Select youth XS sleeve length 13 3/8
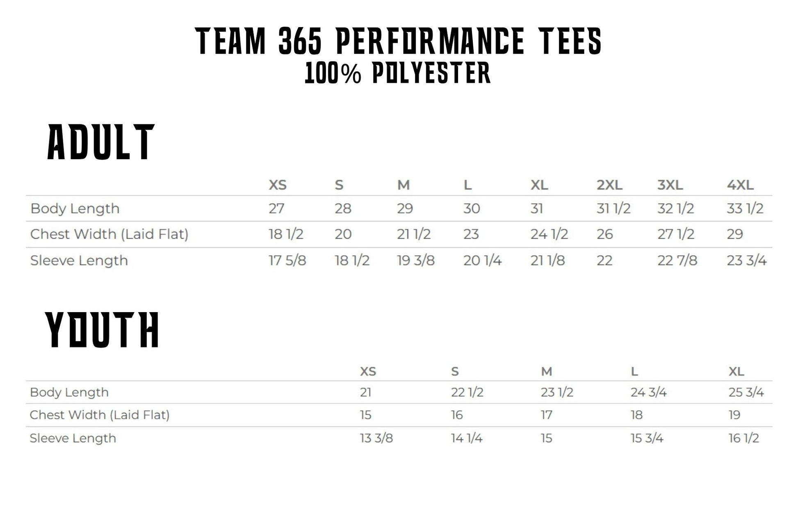 tap(376, 438)
